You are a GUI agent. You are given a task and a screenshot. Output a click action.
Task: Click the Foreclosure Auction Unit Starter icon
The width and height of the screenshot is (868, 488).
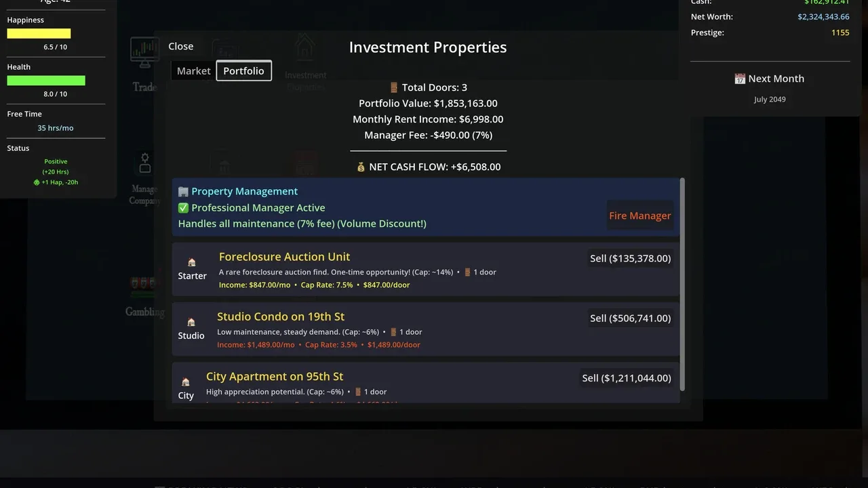[x=192, y=262]
